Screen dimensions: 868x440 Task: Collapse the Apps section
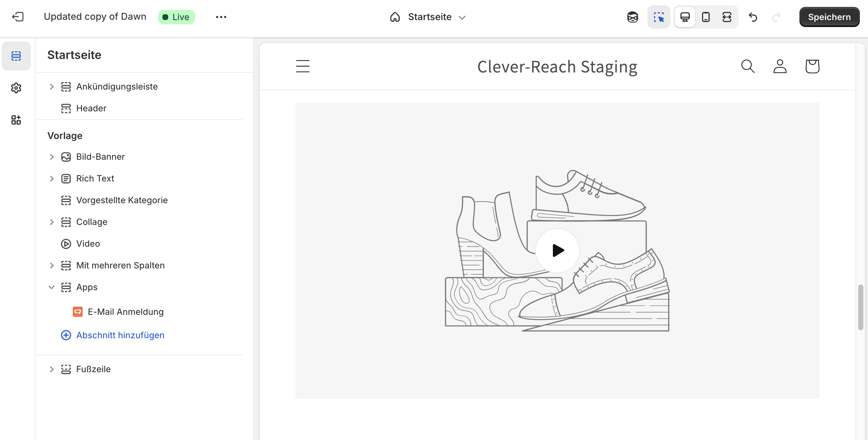click(52, 288)
